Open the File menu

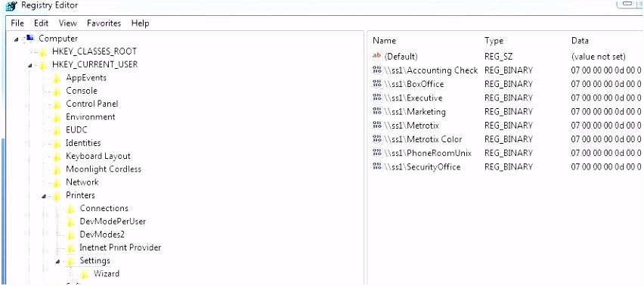[x=17, y=23]
